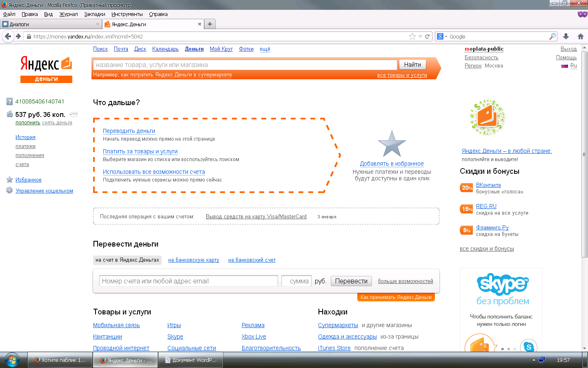
Task: Switch to the Диалоги tab
Action: (51, 24)
